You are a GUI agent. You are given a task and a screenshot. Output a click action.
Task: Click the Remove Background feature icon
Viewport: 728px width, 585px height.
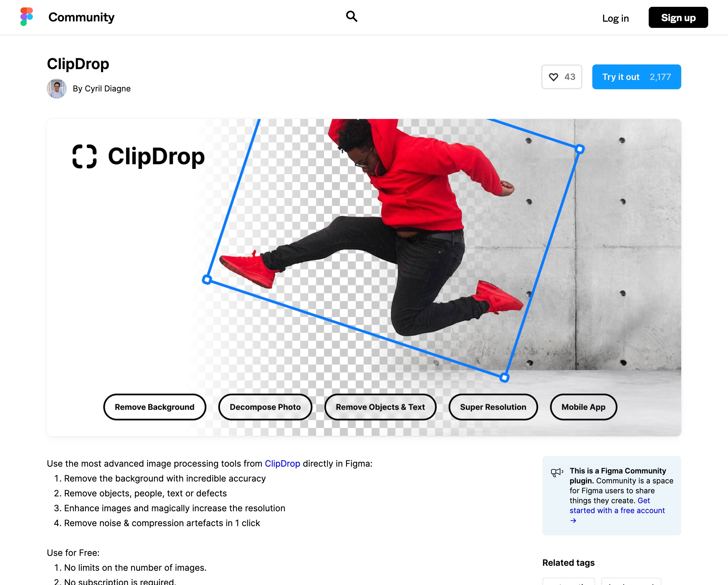click(x=155, y=407)
